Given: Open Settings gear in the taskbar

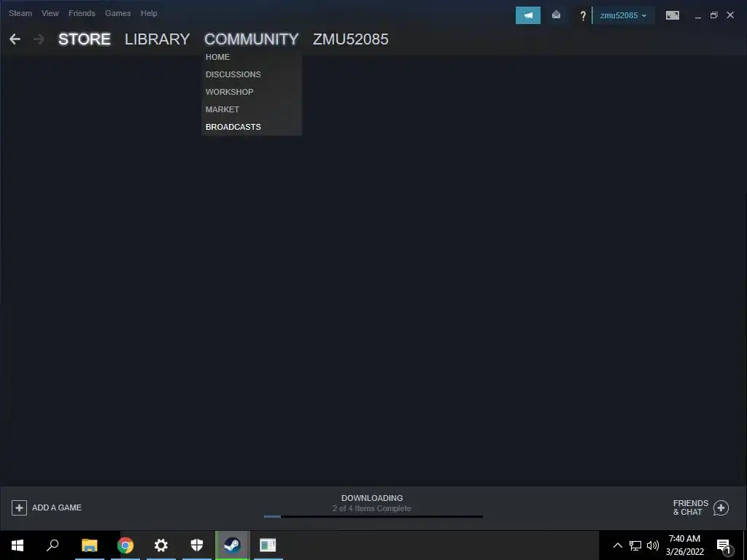Looking at the screenshot, I should [161, 545].
